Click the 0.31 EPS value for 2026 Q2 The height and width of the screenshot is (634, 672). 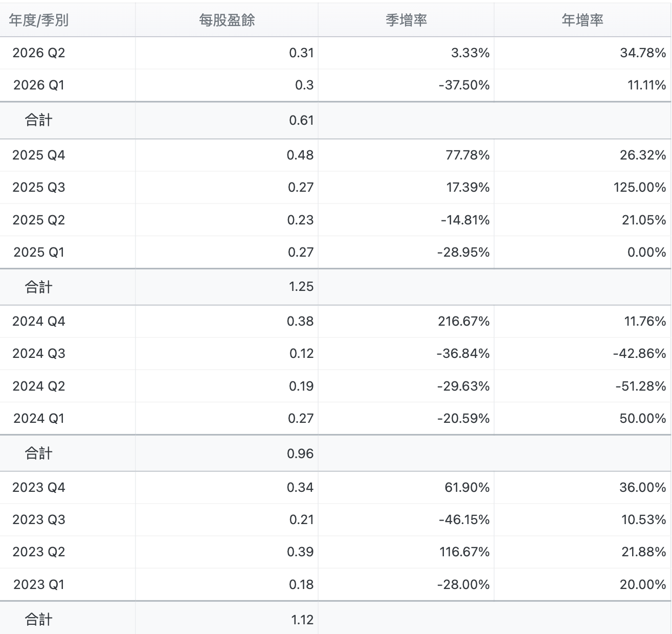click(x=301, y=53)
